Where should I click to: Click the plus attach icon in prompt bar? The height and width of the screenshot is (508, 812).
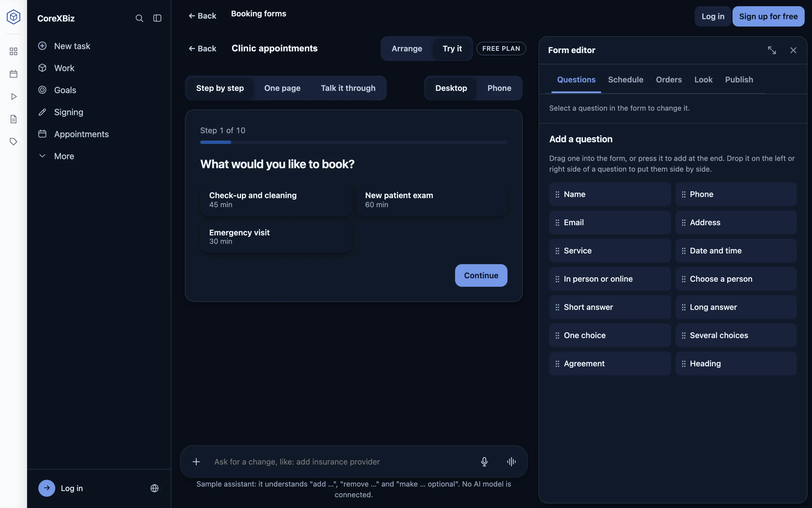click(x=196, y=462)
